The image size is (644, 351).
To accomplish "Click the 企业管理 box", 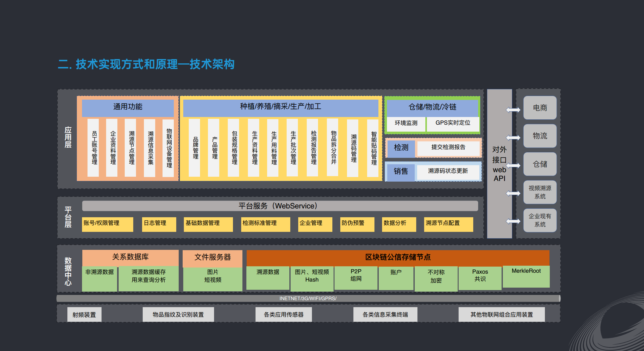I will point(315,224).
